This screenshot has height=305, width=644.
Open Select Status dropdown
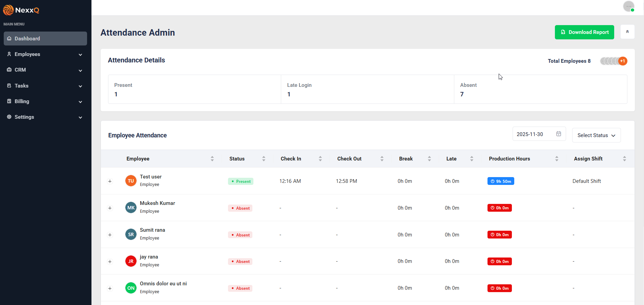(x=596, y=135)
